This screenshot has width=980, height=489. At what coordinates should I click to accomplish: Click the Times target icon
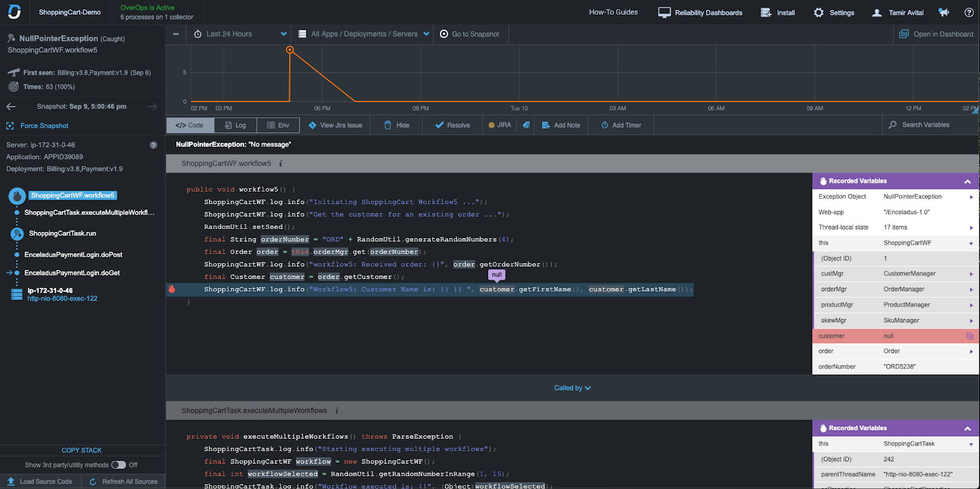pyautogui.click(x=13, y=87)
